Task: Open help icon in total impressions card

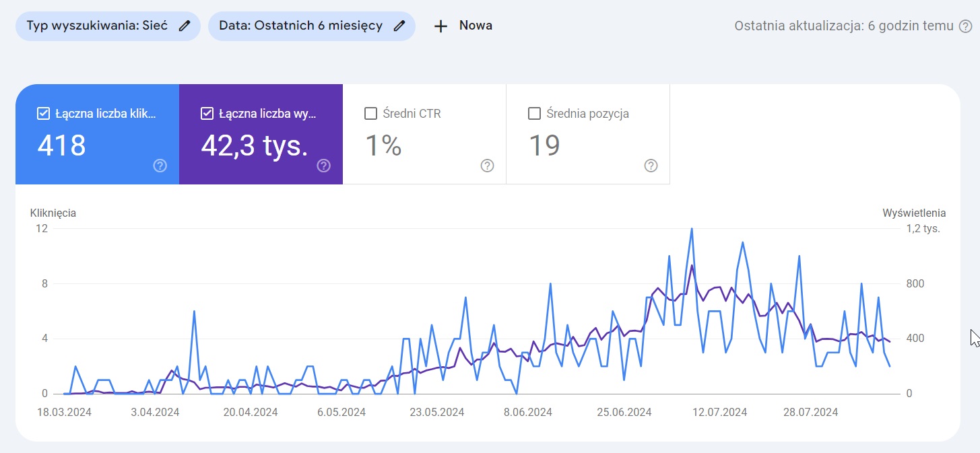Action: [x=323, y=166]
